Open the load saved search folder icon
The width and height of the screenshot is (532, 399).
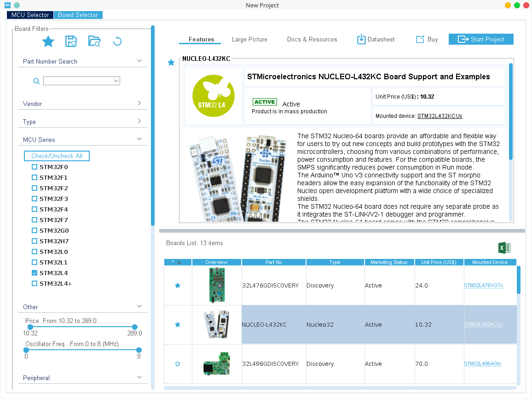click(94, 41)
